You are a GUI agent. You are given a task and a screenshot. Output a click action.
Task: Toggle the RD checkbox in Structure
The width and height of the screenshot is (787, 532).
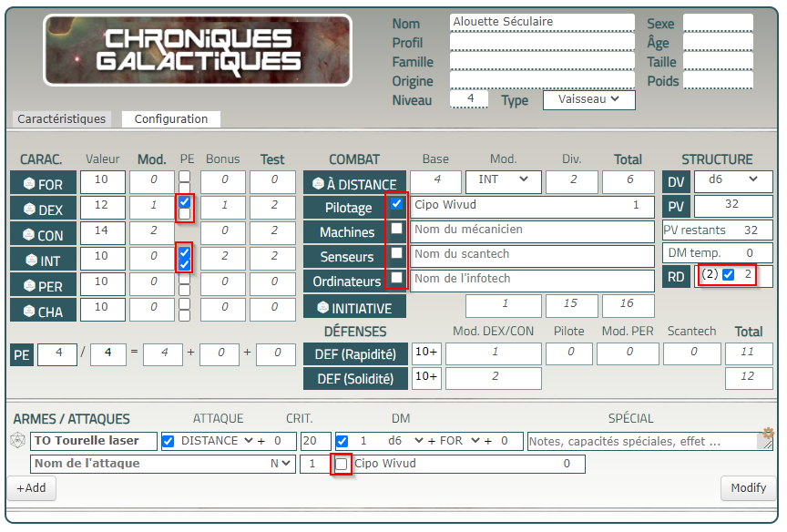tap(728, 274)
